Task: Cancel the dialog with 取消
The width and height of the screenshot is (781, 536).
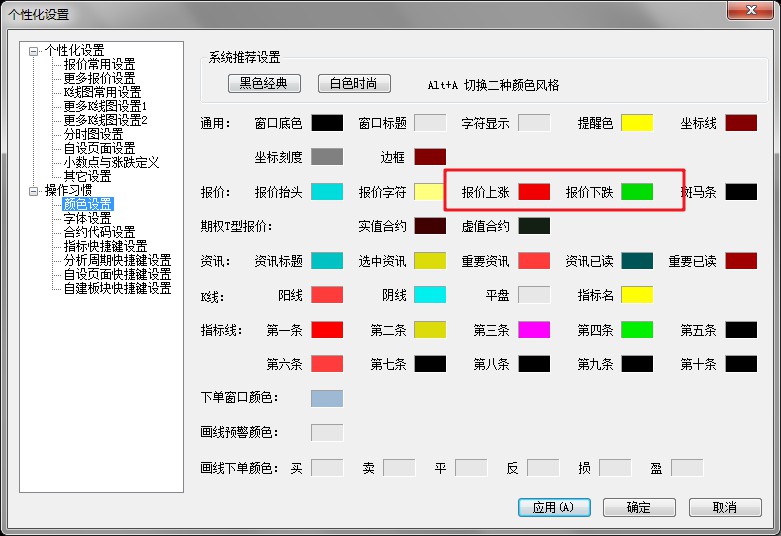Action: coord(724,507)
